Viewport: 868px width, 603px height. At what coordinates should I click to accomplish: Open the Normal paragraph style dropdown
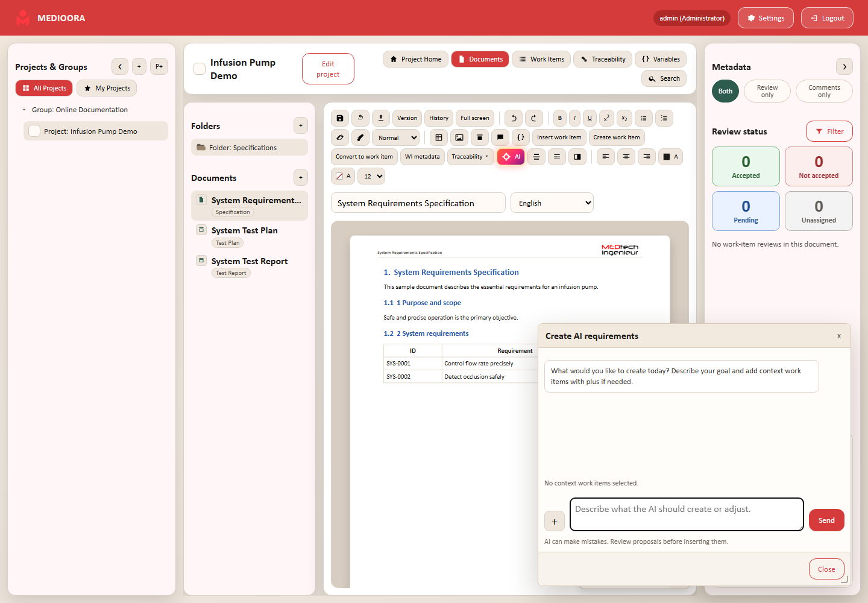[395, 137]
